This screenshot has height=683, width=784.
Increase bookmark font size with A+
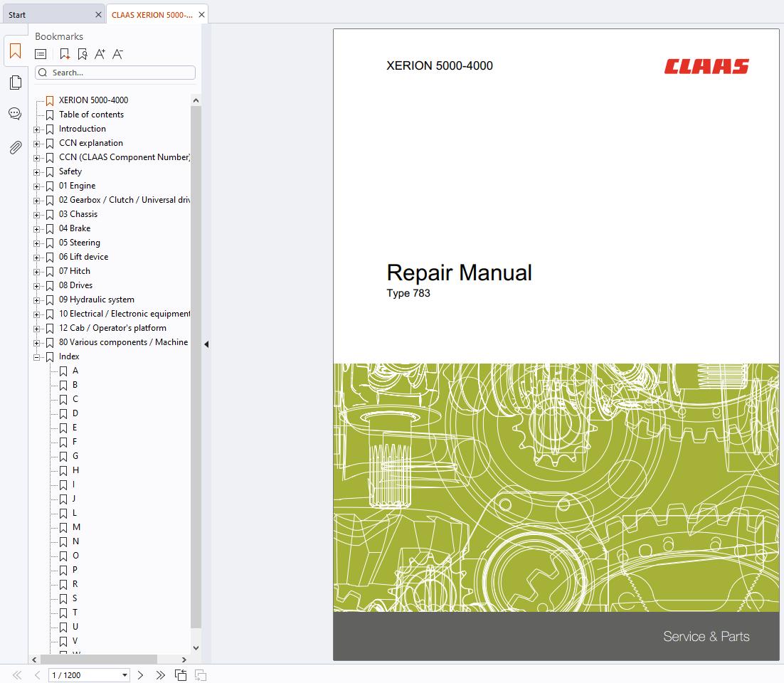[x=100, y=54]
